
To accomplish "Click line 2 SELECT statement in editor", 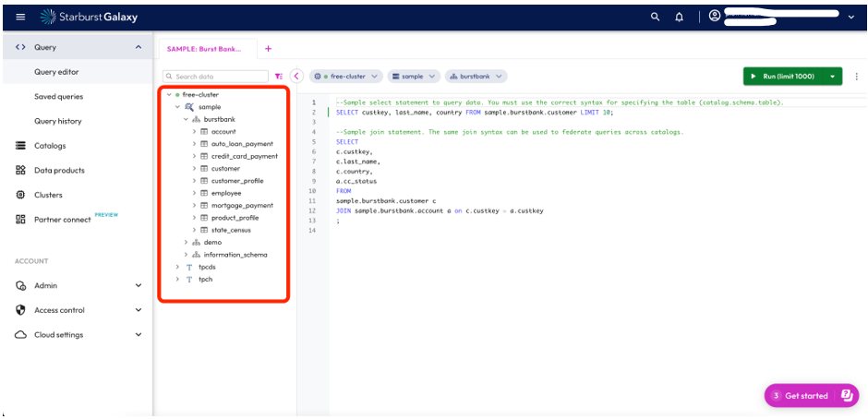I will (x=475, y=113).
